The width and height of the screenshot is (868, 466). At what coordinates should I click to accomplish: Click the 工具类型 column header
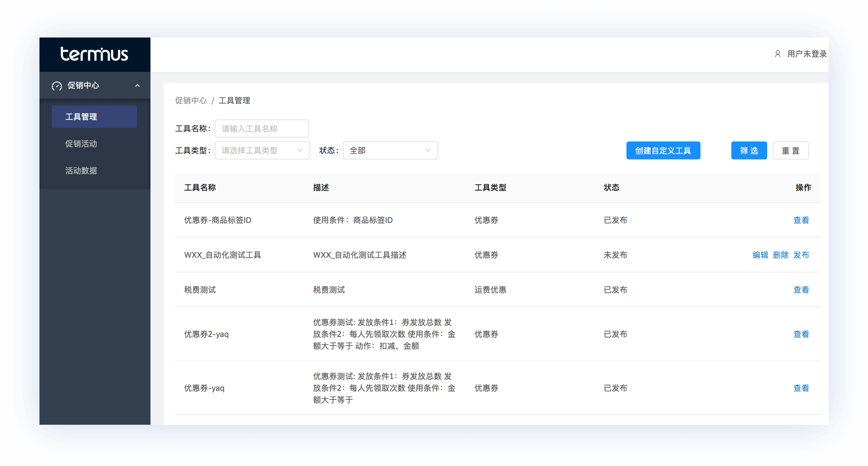[x=490, y=188]
